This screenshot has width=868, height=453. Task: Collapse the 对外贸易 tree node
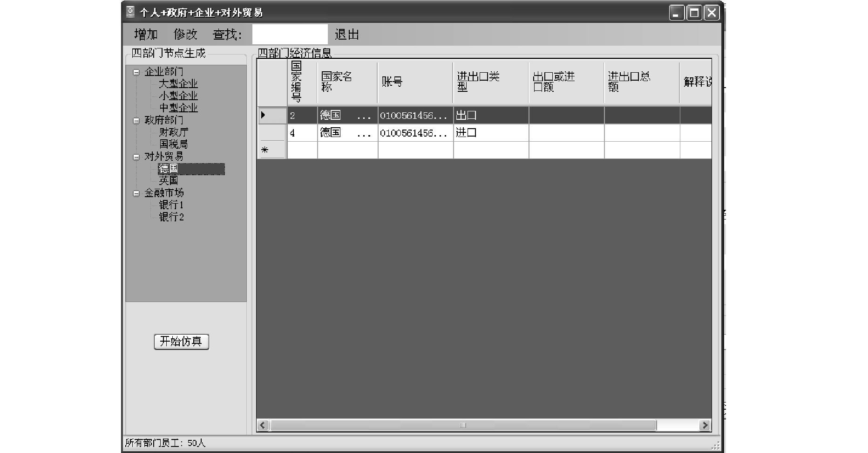pyautogui.click(x=136, y=157)
